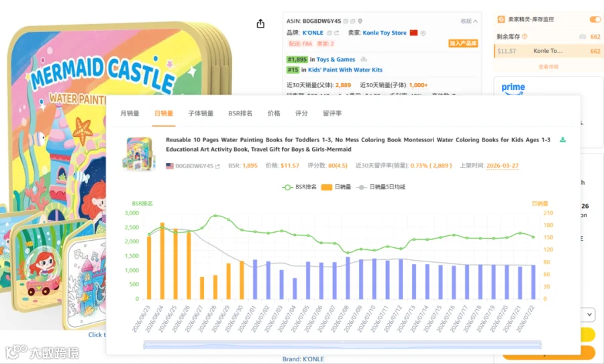The width and height of the screenshot is (604, 364).
Task: Open the brand external link icon
Action: coord(336,33)
